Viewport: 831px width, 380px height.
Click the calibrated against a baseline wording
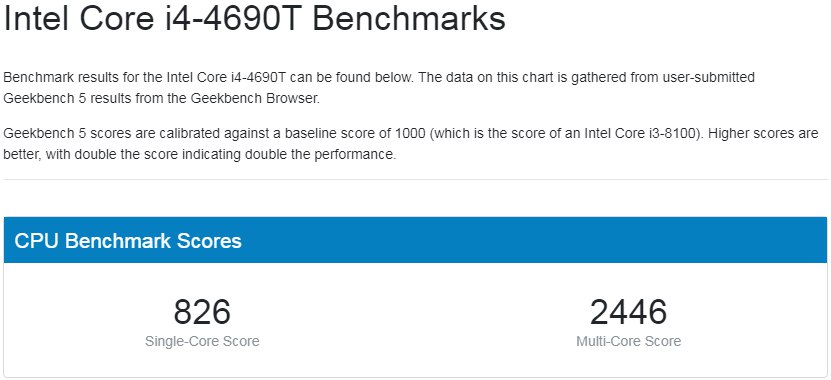pos(217,133)
